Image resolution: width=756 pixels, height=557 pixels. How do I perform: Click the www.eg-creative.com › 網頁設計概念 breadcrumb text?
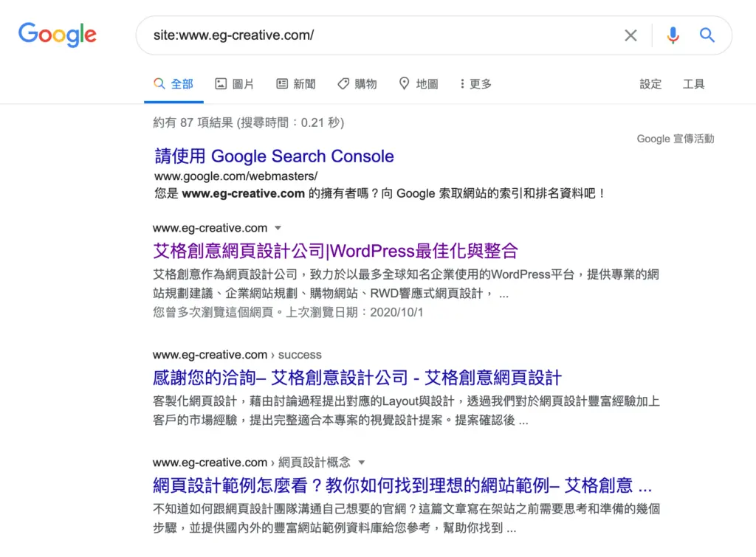[252, 463]
